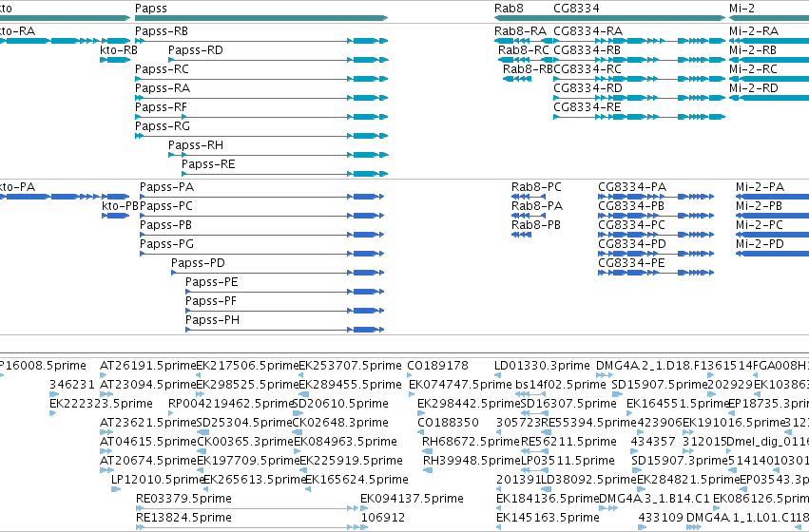The width and height of the screenshot is (809, 532).
Task: Select EST EK165624.5prime
Action: tap(357, 480)
